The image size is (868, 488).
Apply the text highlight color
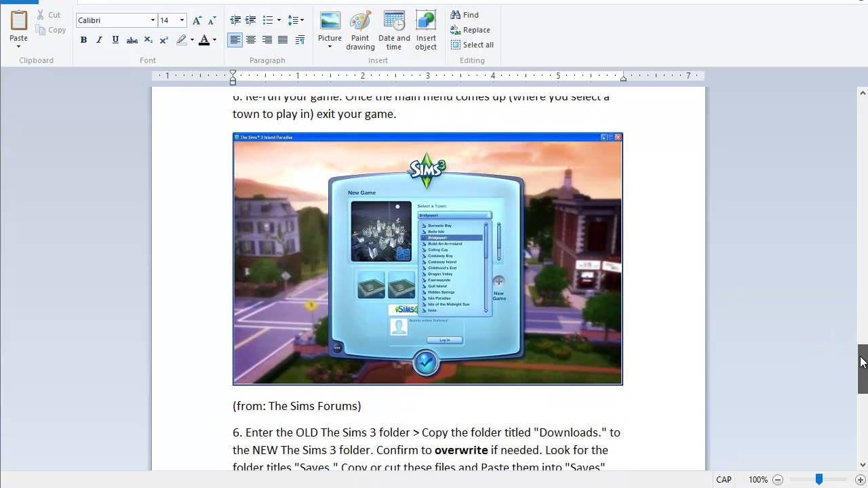point(181,40)
